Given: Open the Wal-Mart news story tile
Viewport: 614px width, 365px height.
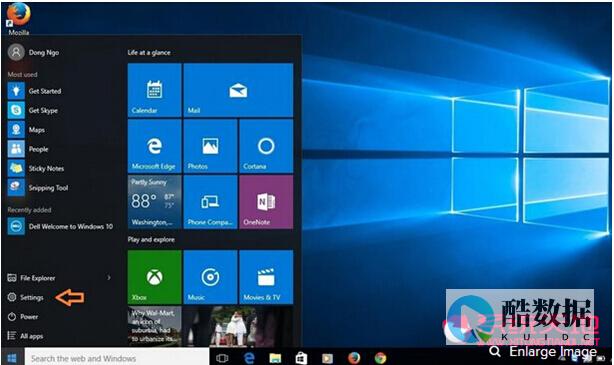Looking at the screenshot, I should (x=154, y=326).
